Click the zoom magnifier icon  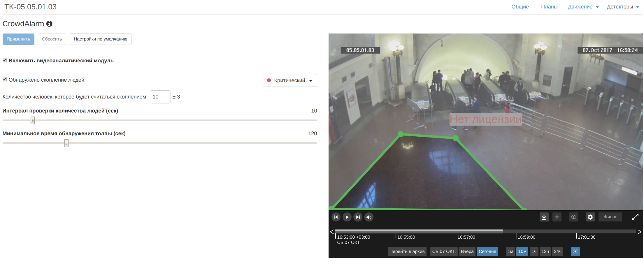point(573,217)
